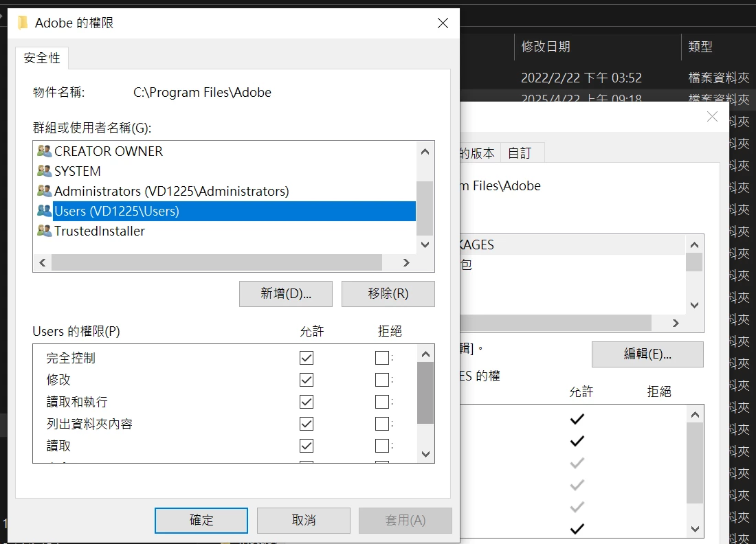Screen dimensions: 756x544
Task: Click the 2022/2/22 下午 03:52 date row
Action: pos(581,78)
